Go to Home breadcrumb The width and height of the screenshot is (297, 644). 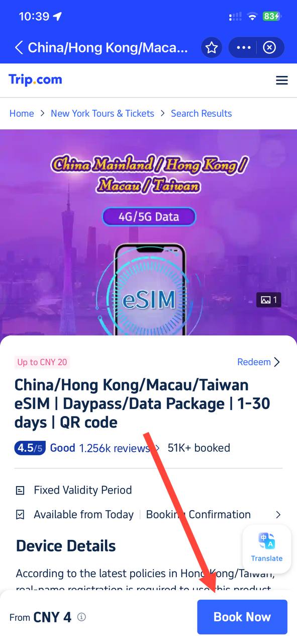click(22, 113)
